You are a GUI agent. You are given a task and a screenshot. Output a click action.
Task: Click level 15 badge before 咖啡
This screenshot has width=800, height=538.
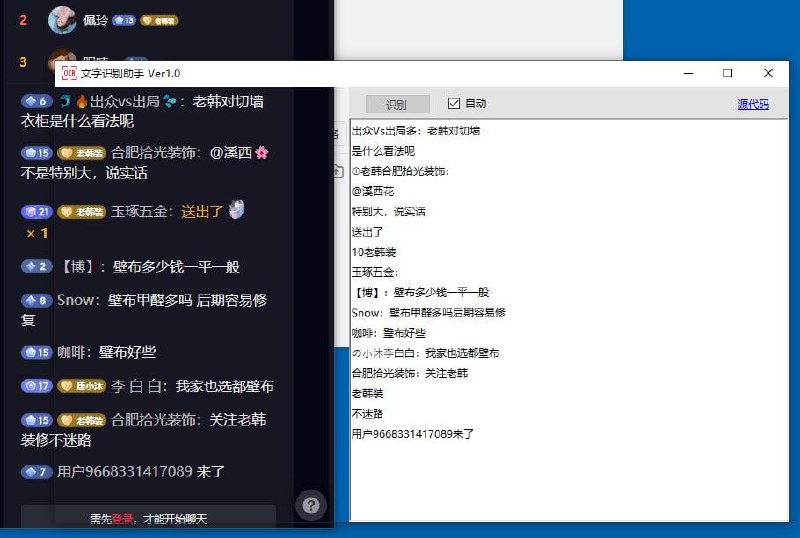pyautogui.click(x=37, y=352)
